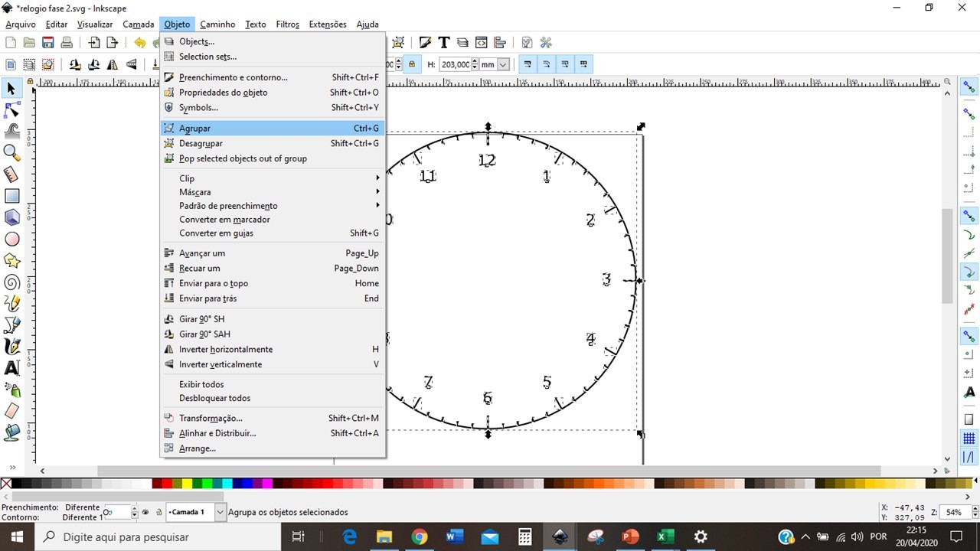Screen dimensions: 980x551
Task: Click the H height spin arrows
Action: click(475, 65)
